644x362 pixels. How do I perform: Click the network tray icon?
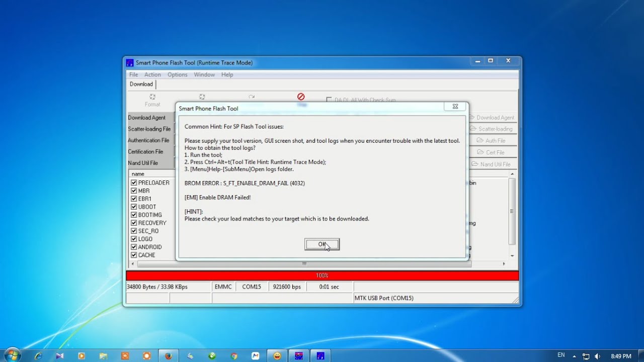tap(586, 356)
